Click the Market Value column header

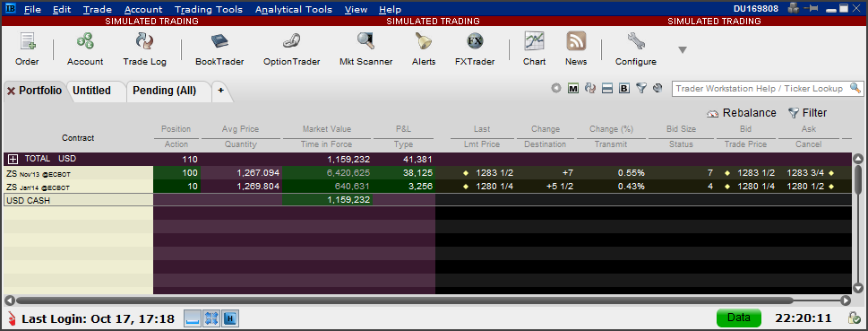point(327,129)
